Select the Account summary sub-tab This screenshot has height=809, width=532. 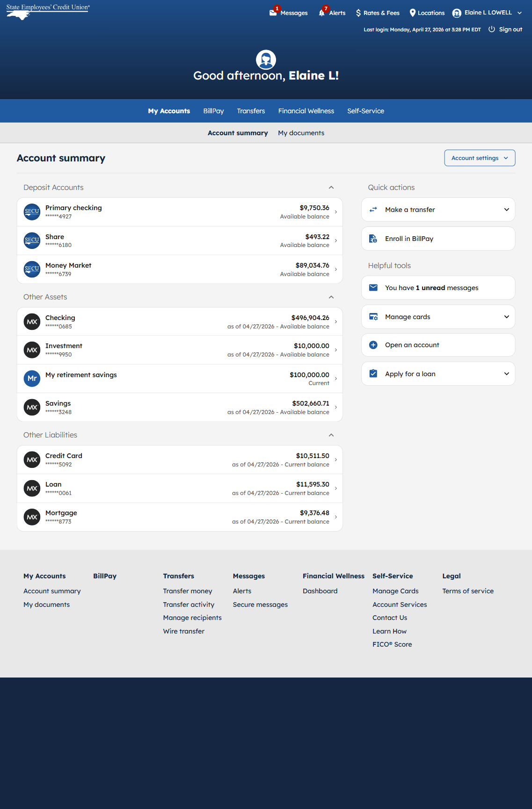pos(238,133)
